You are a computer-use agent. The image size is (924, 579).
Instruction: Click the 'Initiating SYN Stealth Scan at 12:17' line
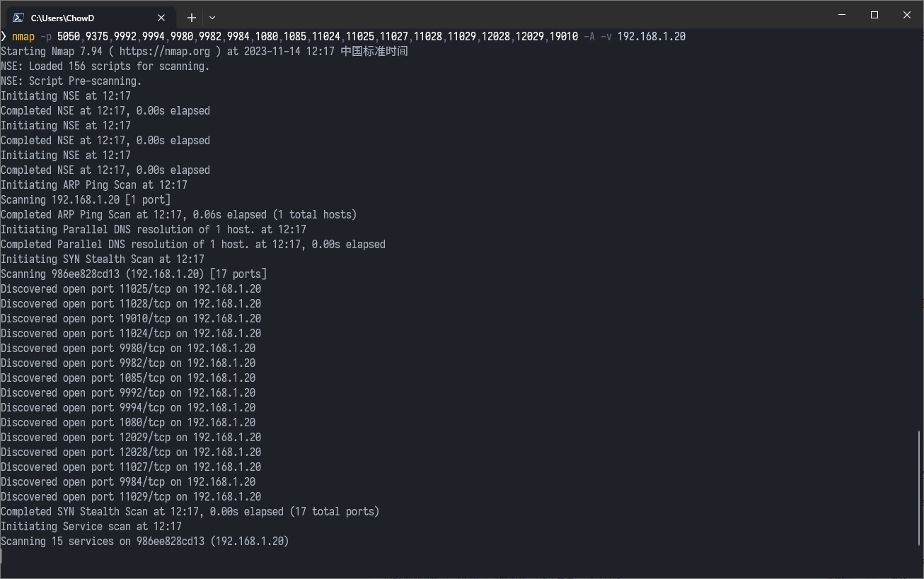(103, 259)
